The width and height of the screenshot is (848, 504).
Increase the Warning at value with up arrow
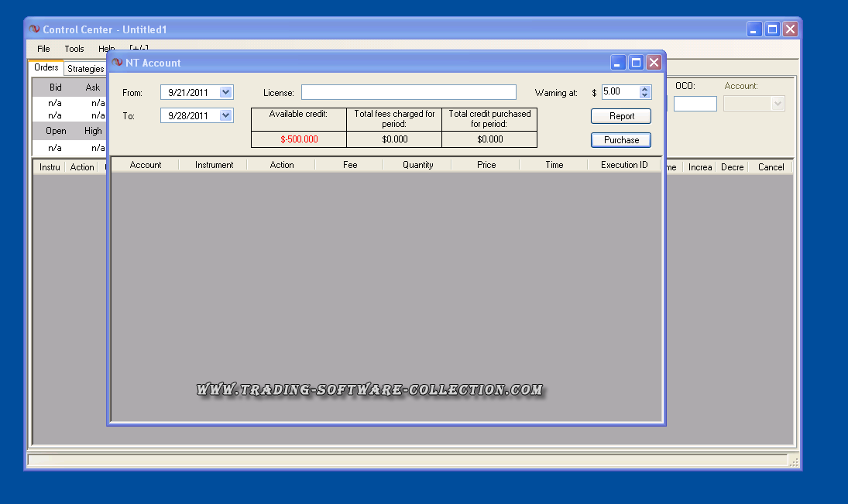coord(645,88)
